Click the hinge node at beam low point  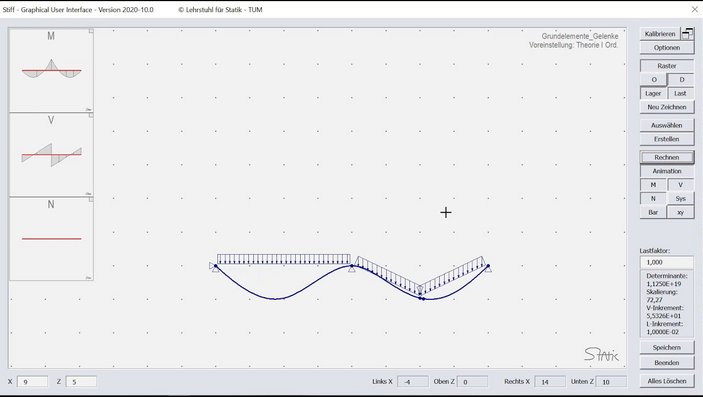point(421,298)
